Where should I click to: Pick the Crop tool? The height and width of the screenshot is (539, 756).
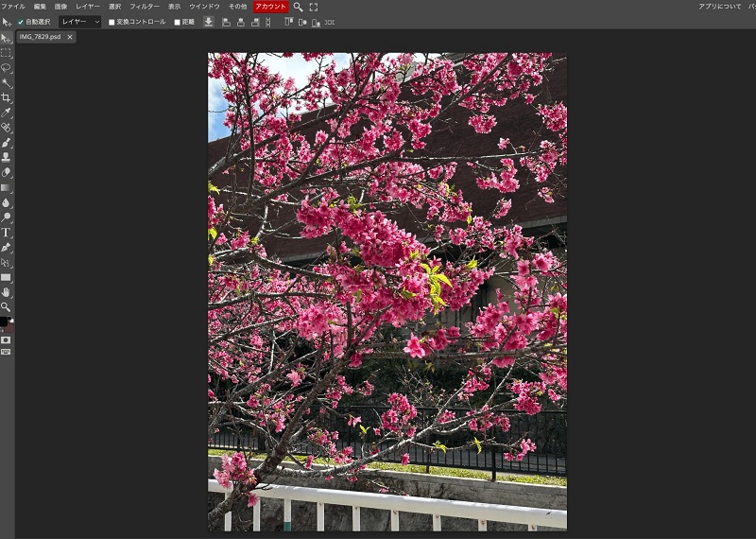(6, 97)
